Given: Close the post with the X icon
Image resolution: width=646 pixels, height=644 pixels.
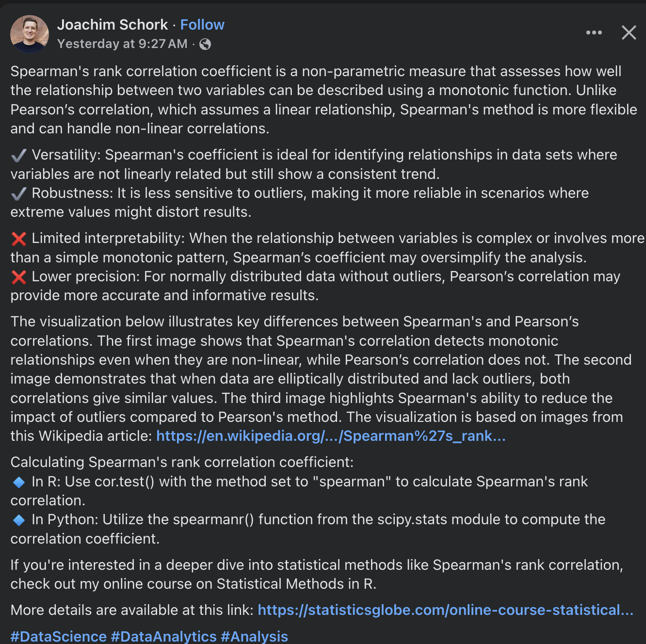Looking at the screenshot, I should pos(629,32).
